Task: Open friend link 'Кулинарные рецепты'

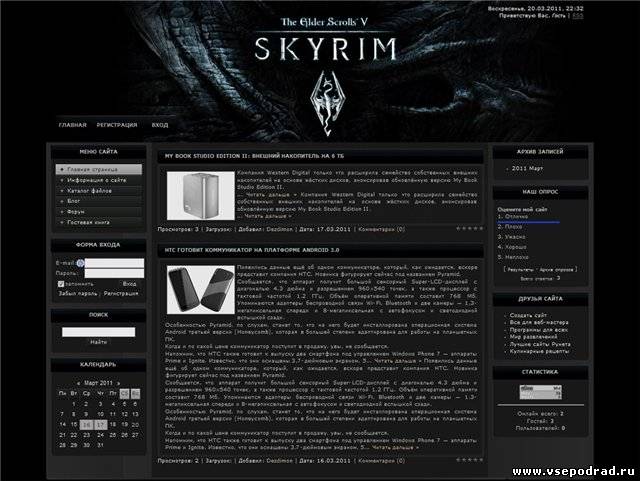Action: click(539, 351)
